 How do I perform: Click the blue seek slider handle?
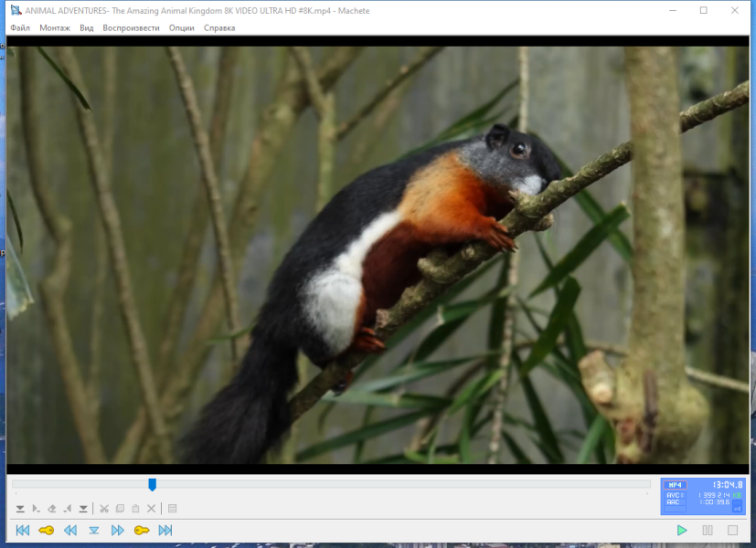153,484
